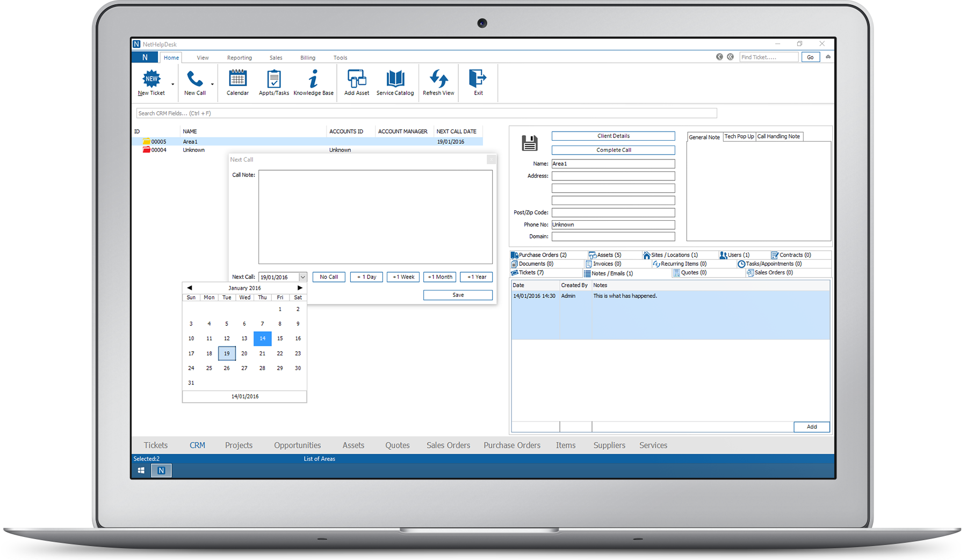Click the Go button

pos(810,57)
